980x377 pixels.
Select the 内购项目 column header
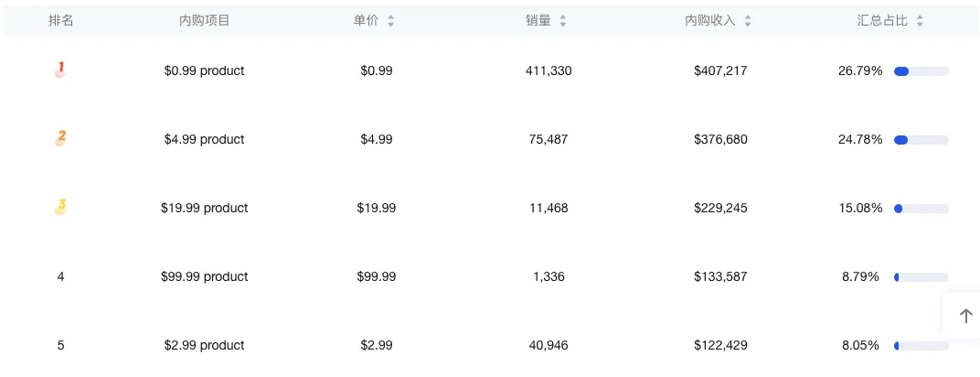[205, 20]
